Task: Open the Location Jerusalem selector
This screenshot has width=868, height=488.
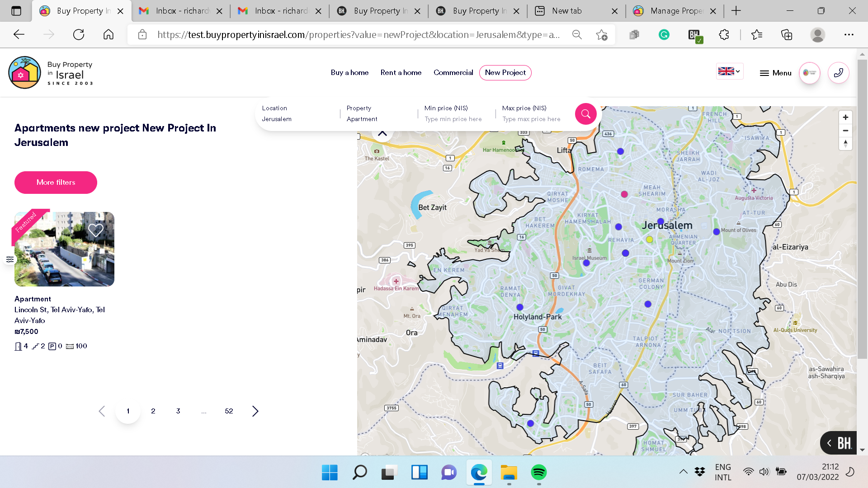Action: pos(277,119)
